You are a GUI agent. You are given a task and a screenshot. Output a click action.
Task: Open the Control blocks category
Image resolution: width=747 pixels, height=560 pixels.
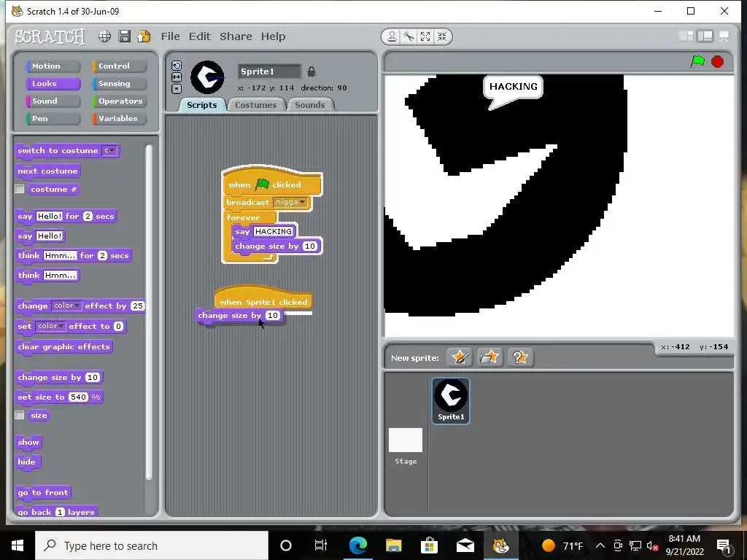click(x=120, y=66)
